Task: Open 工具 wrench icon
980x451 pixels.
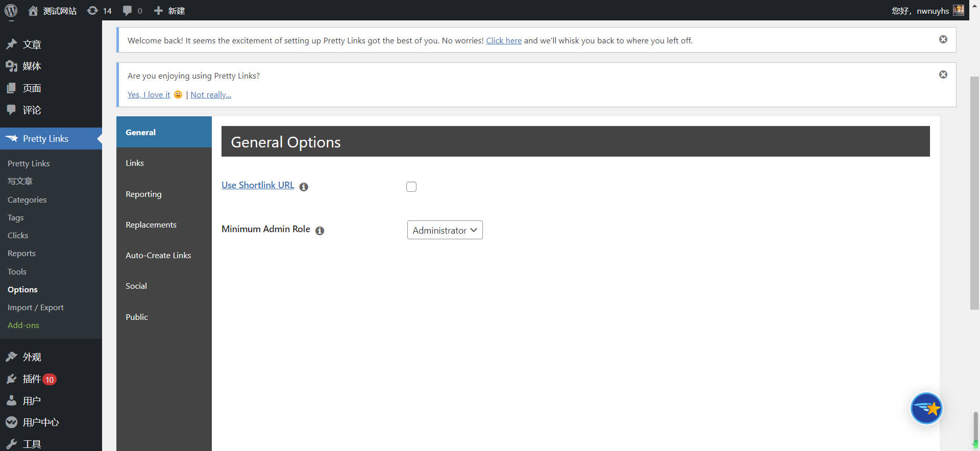Action: [x=11, y=444]
